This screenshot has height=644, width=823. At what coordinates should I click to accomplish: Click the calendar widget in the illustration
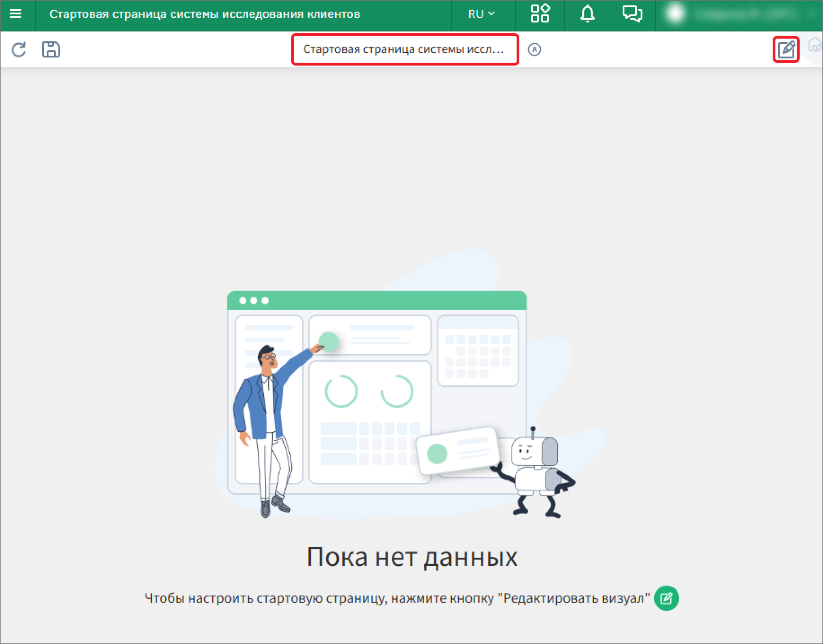click(478, 350)
